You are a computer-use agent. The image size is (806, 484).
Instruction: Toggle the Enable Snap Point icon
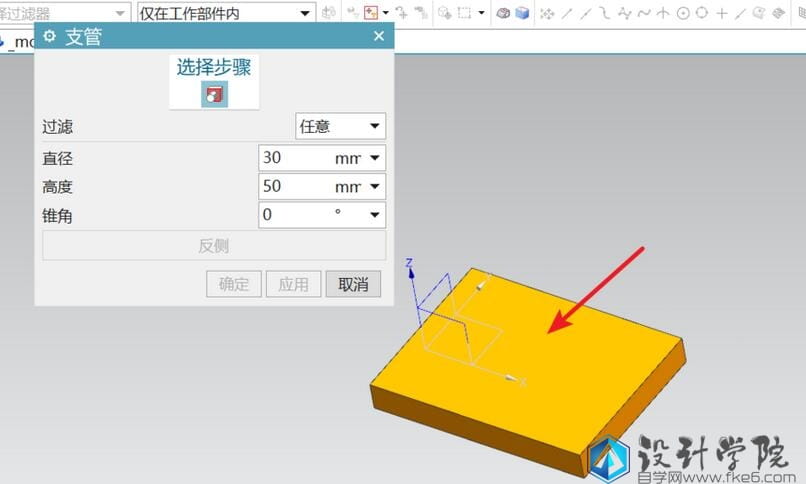pos(547,13)
